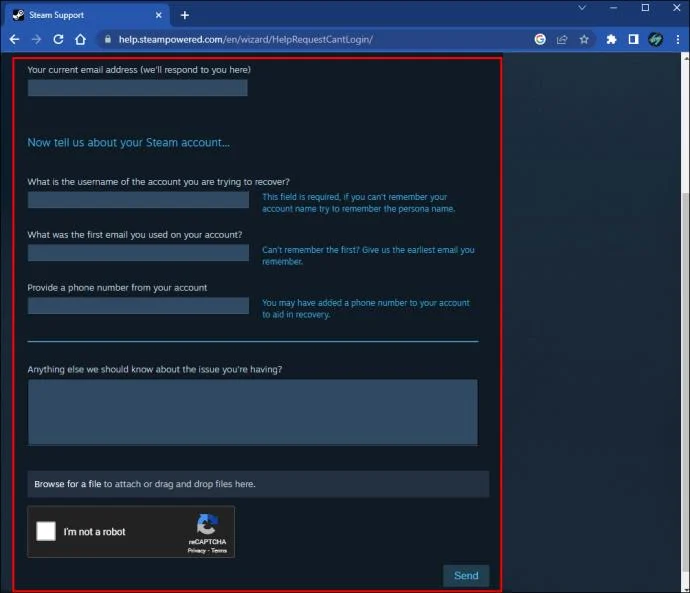Bookmark this page with the star icon
This screenshot has width=690, height=593.
584,40
